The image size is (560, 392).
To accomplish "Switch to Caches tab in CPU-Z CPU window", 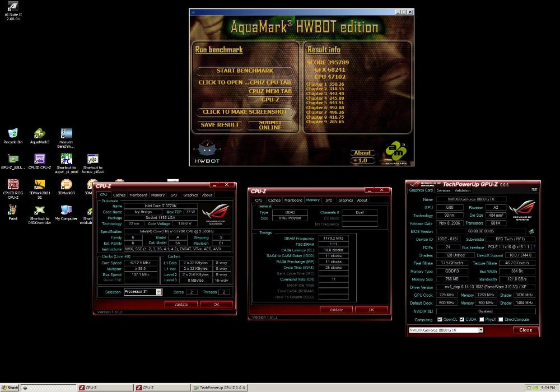I will tap(119, 195).
